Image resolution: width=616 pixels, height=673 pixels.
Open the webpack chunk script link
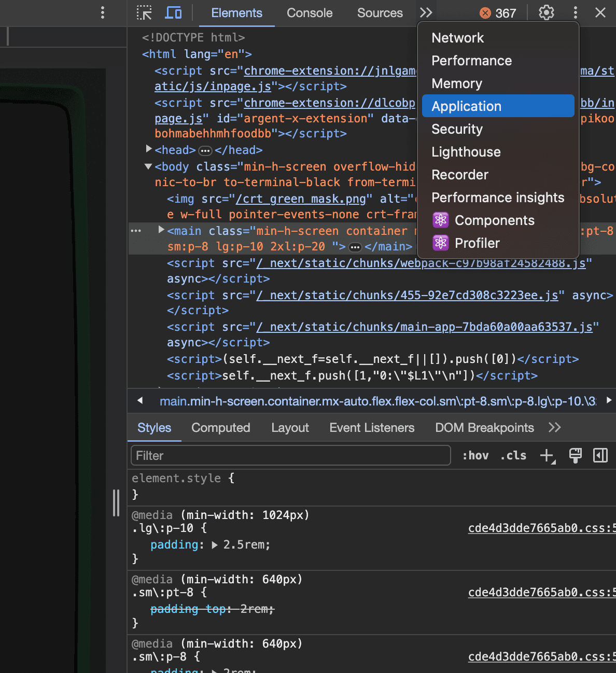(421, 263)
